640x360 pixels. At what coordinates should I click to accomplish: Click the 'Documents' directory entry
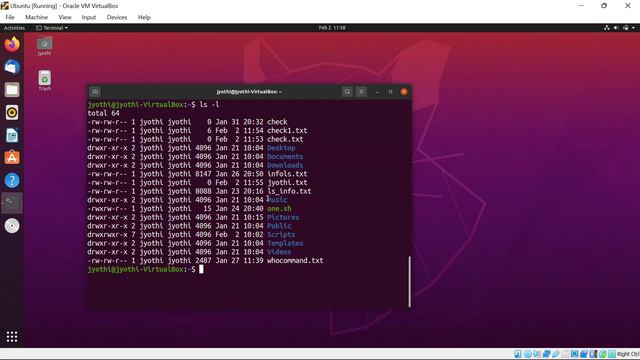(x=285, y=156)
